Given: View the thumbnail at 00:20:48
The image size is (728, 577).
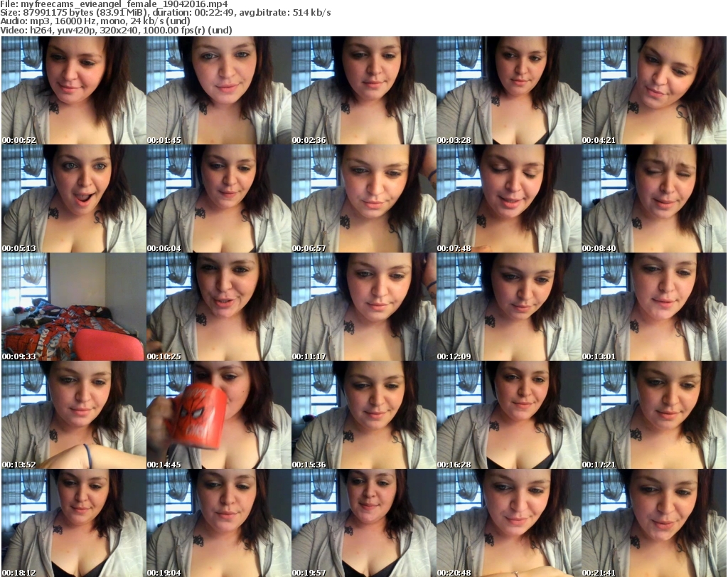Looking at the screenshot, I should pyautogui.click(x=509, y=523).
